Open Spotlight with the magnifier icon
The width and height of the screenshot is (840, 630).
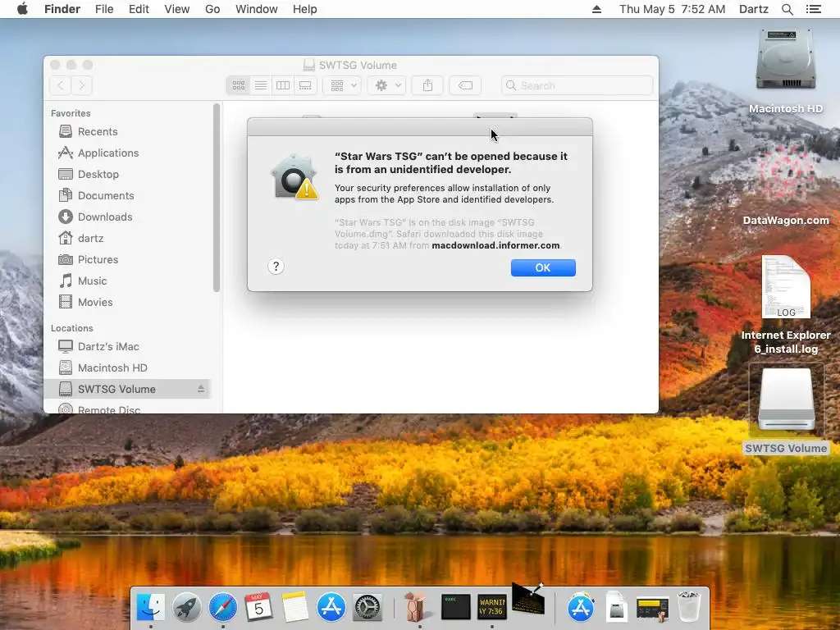pos(787,9)
